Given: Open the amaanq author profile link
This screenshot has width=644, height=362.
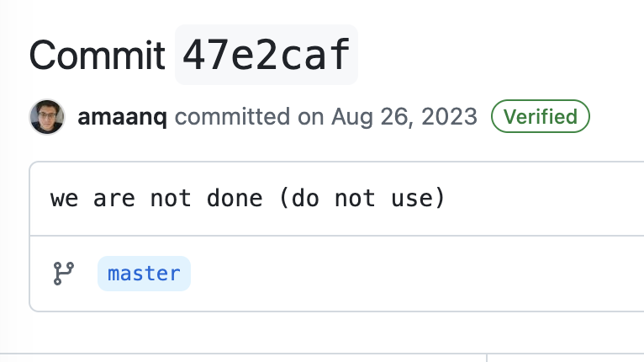Looking at the screenshot, I should pyautogui.click(x=122, y=116).
